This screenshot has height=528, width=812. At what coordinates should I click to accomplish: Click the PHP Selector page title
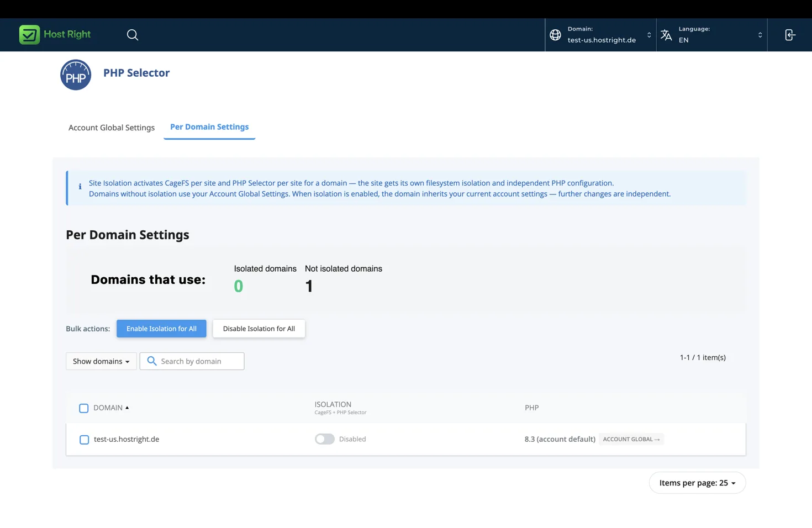(136, 73)
